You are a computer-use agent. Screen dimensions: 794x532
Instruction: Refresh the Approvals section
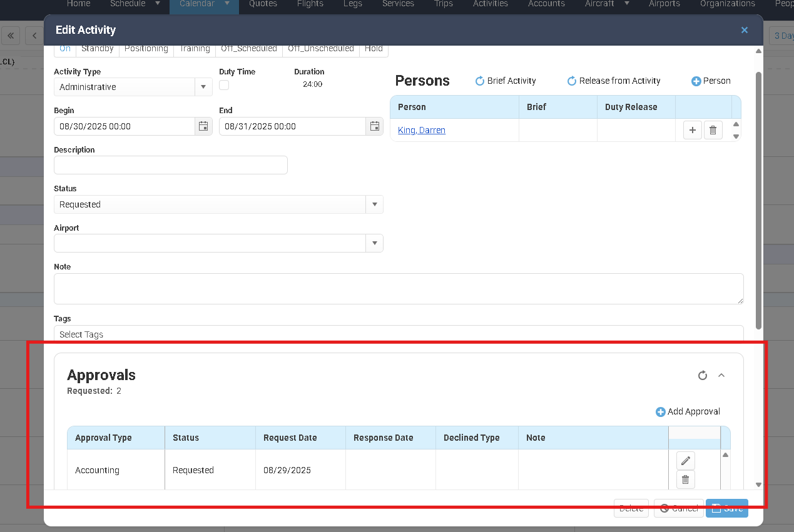point(703,375)
